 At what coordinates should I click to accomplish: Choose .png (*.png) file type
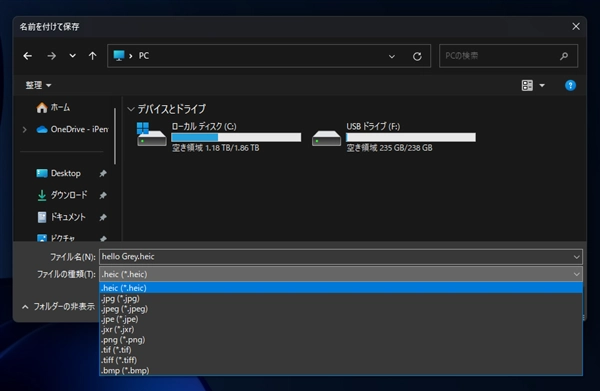point(341,340)
